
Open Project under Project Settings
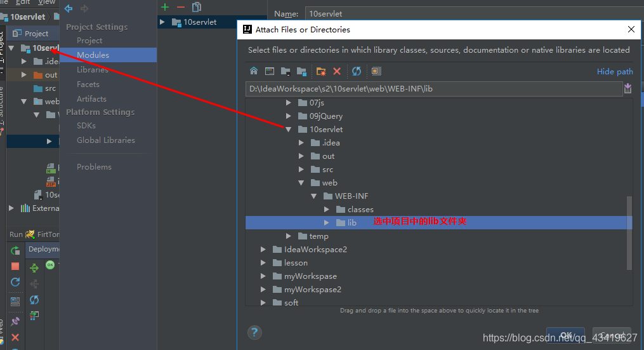(x=89, y=40)
